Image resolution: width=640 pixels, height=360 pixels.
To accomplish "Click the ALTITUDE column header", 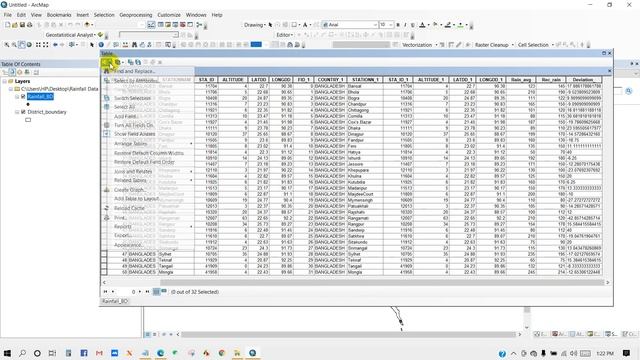I will pos(233,80).
